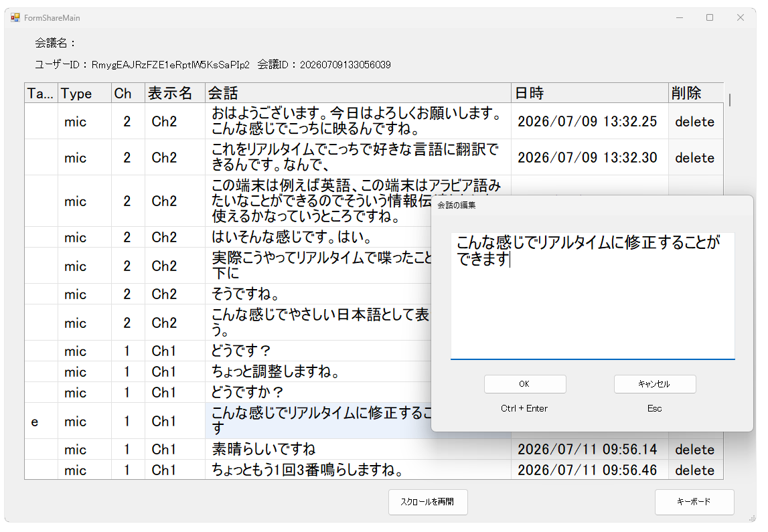Screen dimensions: 768x532
Task: Click channel number 2 in はいそんな感じです row
Action: point(128,238)
